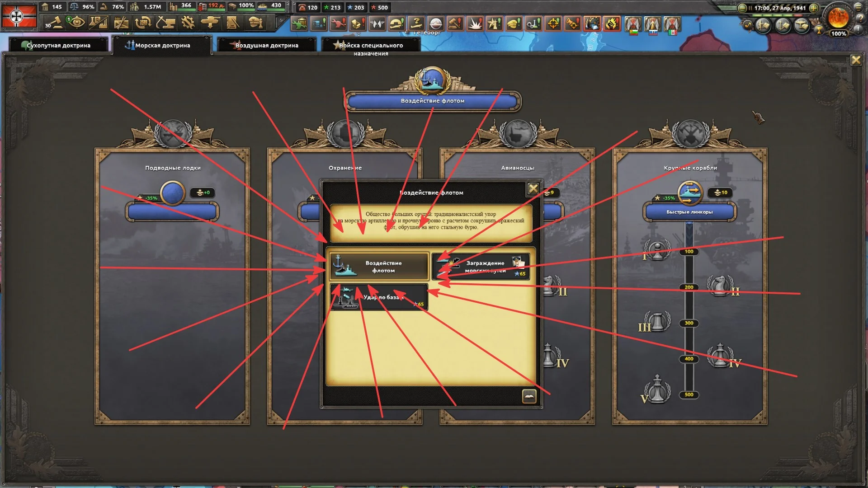Image resolution: width=868 pixels, height=488 pixels.
Task: Click the date 17:00, 27 Апр, 1941
Action: coord(780,8)
